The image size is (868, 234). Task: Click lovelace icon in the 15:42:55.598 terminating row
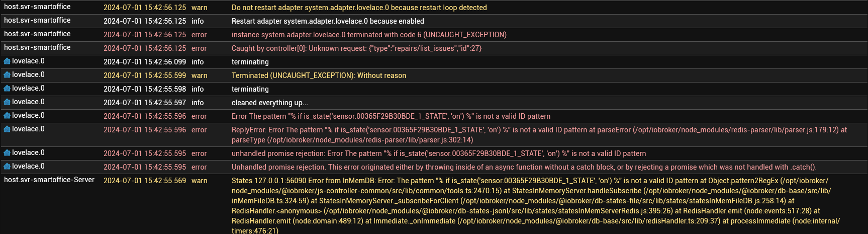7,89
